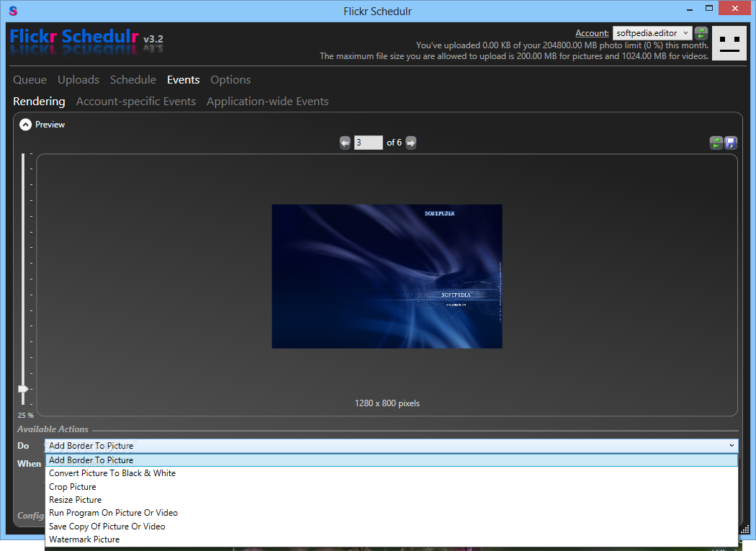
Task: Maximize the Flickr Schedulr window
Action: click(x=708, y=9)
